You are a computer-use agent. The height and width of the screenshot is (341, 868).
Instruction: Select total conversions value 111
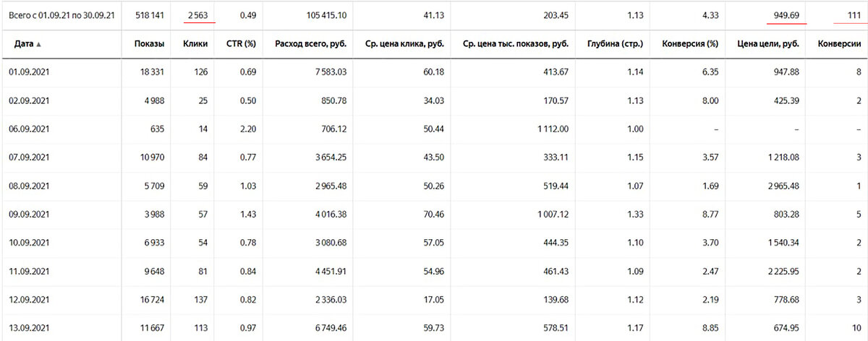click(854, 14)
